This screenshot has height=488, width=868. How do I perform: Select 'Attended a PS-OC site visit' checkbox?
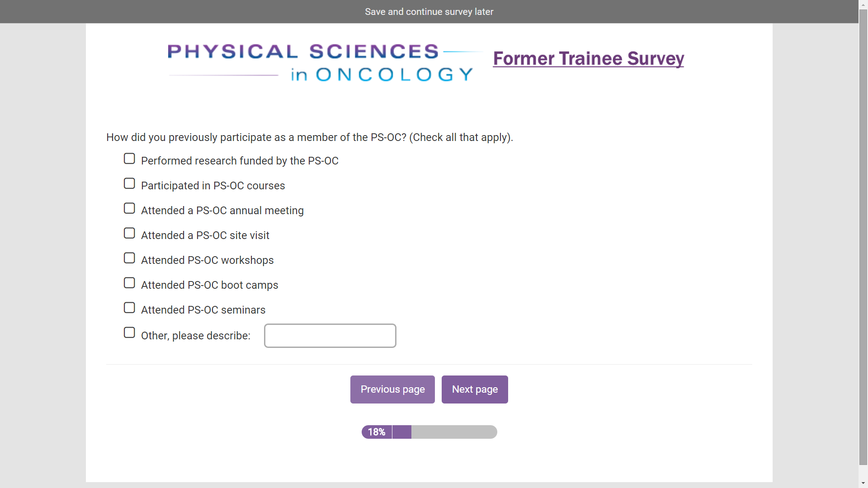click(129, 233)
